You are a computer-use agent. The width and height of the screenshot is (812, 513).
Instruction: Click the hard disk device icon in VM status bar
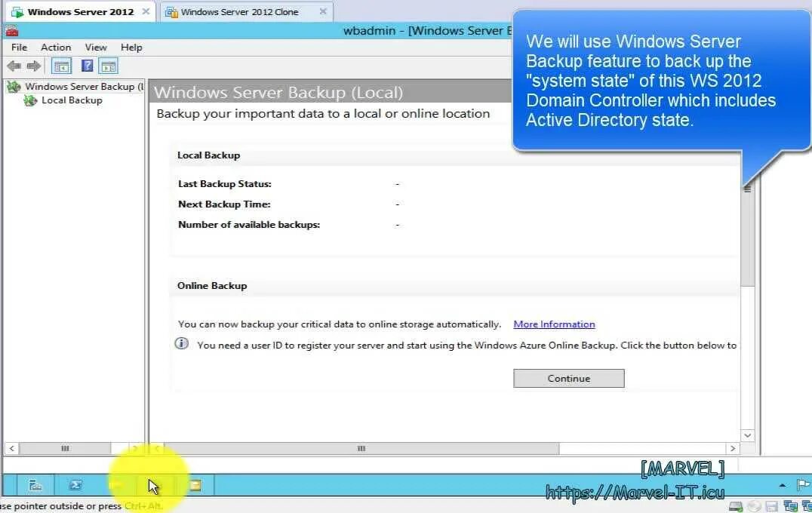tap(735, 506)
